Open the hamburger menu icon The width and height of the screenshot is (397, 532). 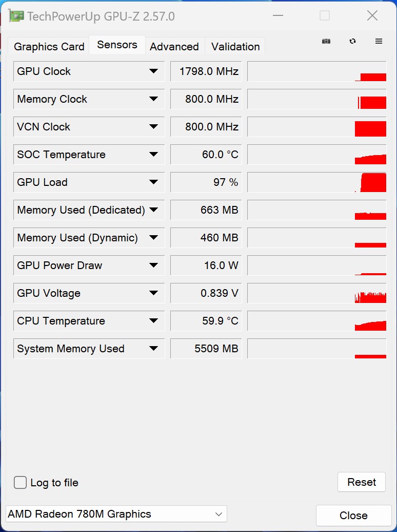pyautogui.click(x=379, y=41)
